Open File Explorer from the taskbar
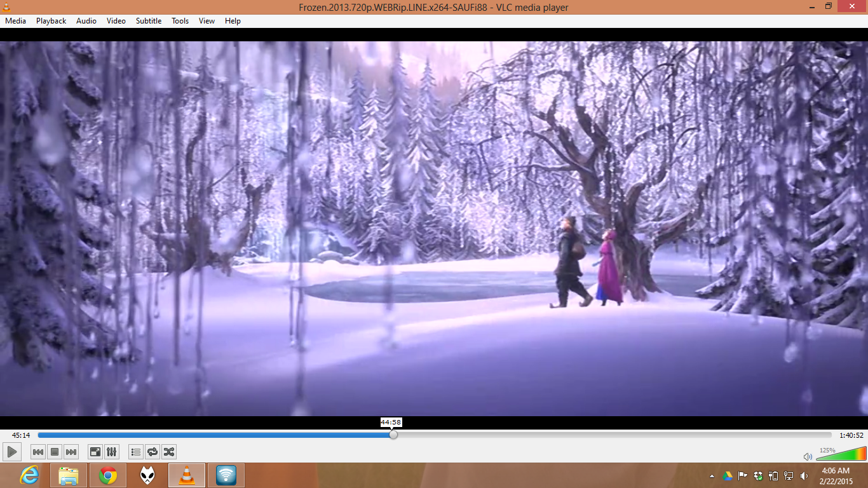 (69, 475)
